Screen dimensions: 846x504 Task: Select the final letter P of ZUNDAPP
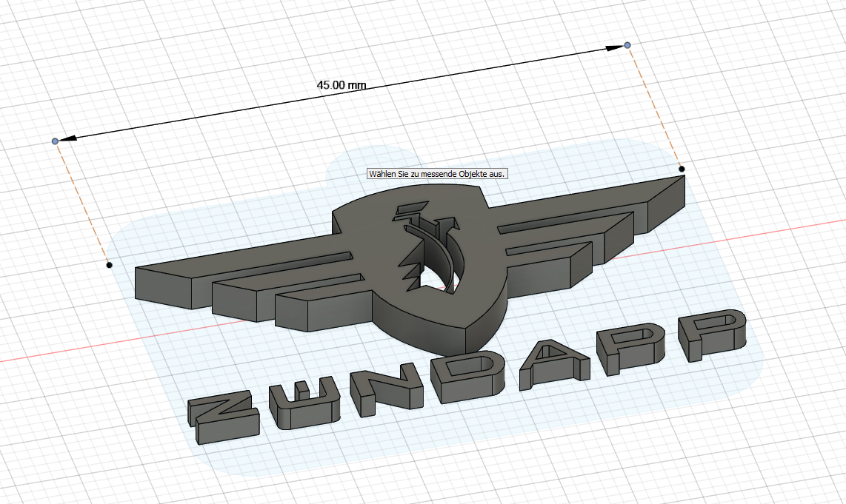click(x=712, y=336)
